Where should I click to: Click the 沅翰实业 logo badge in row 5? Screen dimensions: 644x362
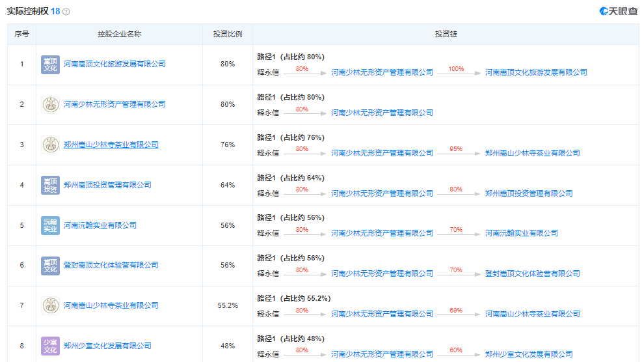(50, 225)
